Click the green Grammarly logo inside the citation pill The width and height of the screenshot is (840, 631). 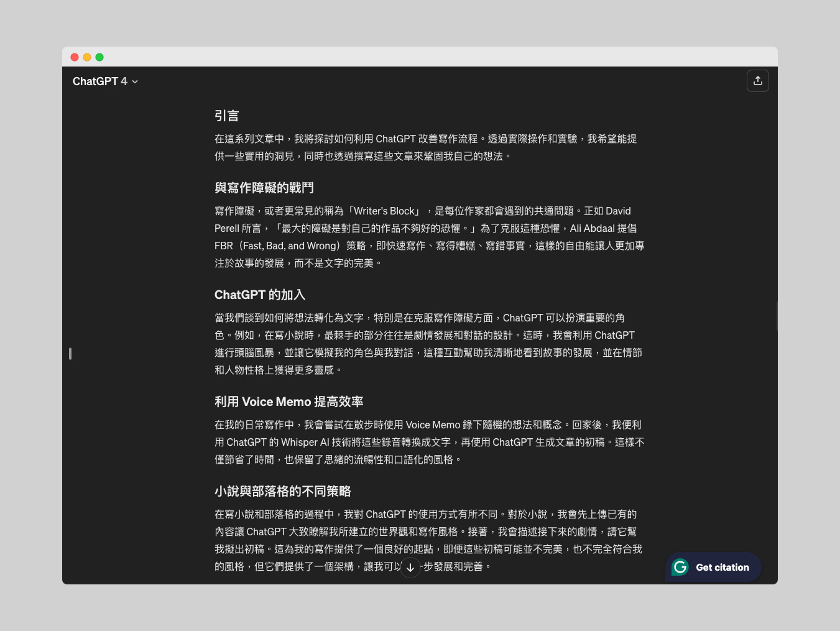680,567
